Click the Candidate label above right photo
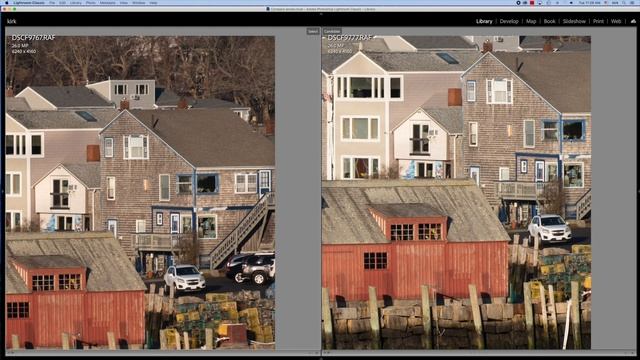Viewport: 640px width, 360px height. [332, 31]
